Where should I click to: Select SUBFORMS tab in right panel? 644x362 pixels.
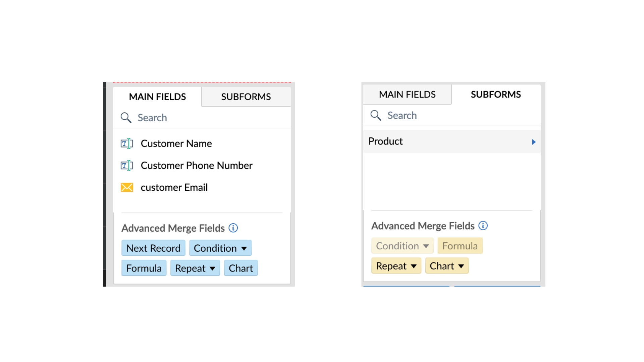click(x=496, y=95)
